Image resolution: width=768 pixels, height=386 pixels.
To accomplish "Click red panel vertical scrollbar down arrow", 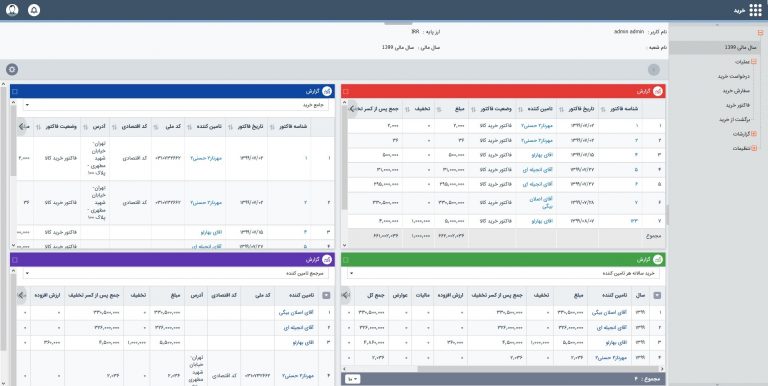I will (x=344, y=245).
